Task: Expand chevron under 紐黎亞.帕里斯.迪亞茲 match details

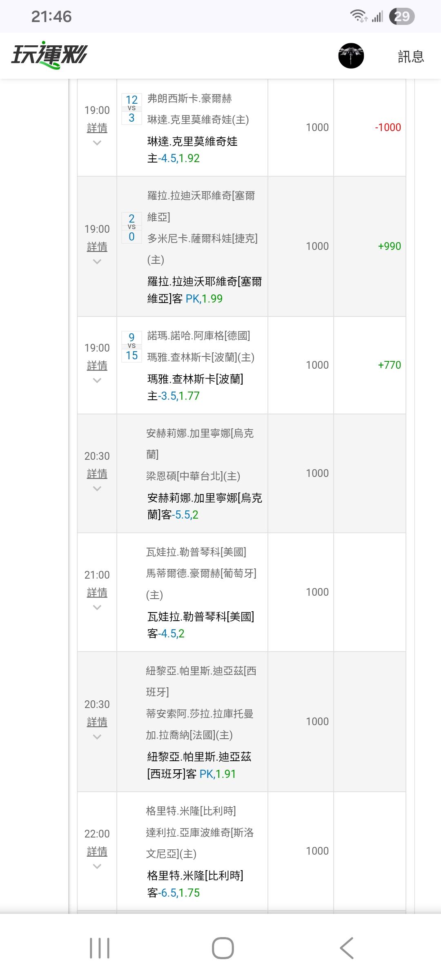Action: [x=97, y=737]
